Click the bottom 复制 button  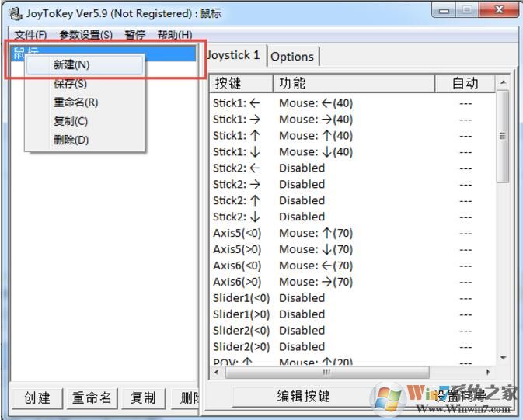[144, 398]
